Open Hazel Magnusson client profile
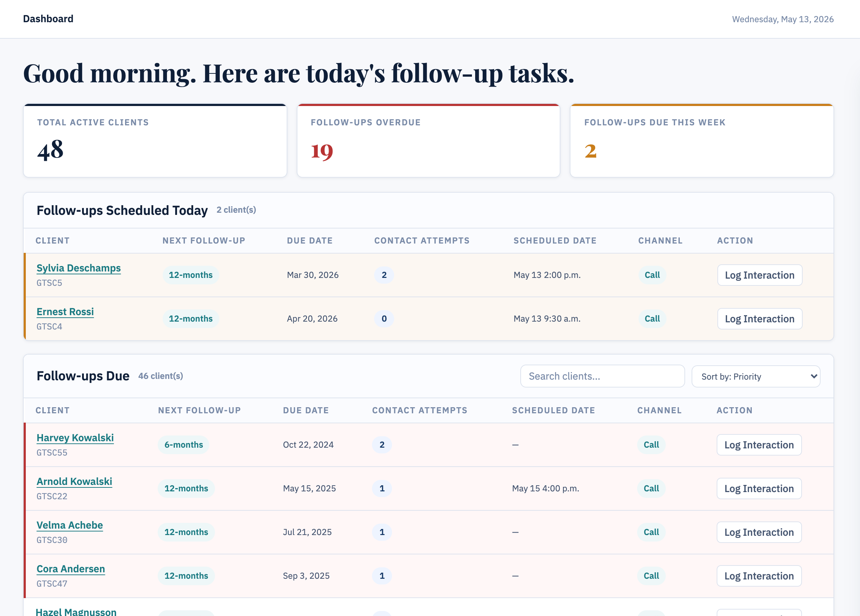The height and width of the screenshot is (616, 860). click(76, 611)
